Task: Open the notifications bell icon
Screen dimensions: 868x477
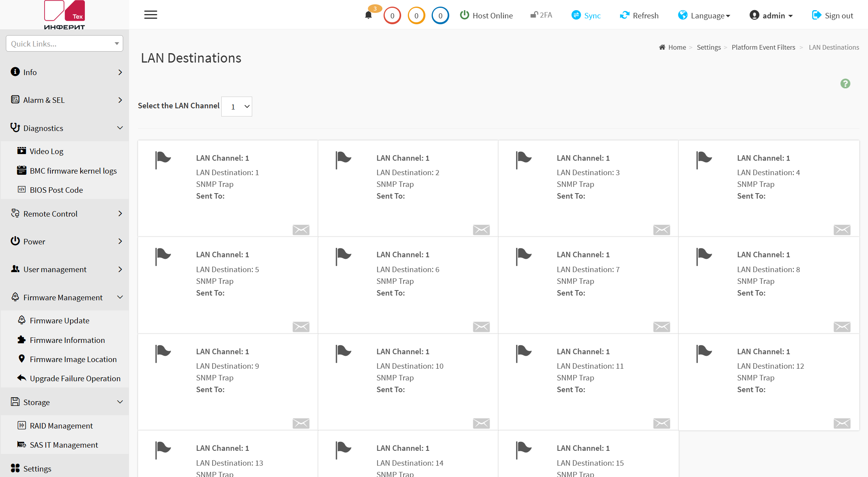Action: click(x=368, y=15)
